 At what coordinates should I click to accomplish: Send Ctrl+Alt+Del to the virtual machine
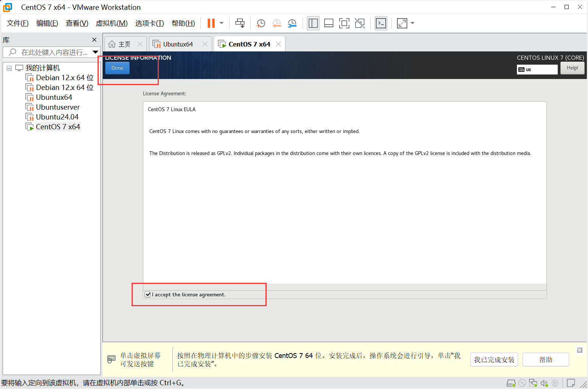(x=240, y=23)
